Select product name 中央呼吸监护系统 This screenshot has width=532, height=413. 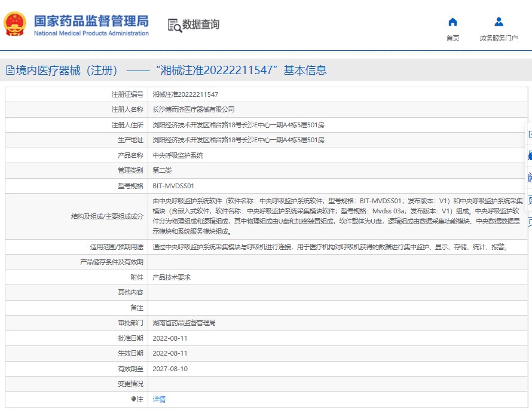point(178,155)
